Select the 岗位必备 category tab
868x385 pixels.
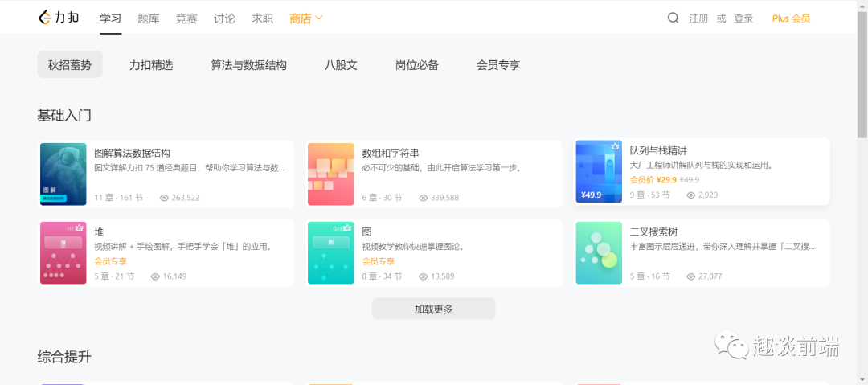point(417,65)
